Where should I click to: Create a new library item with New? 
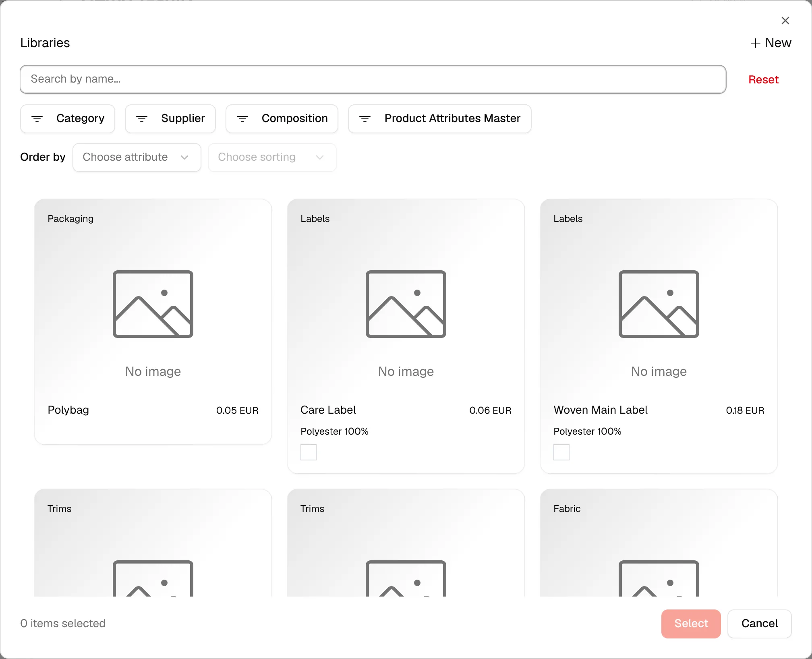pyautogui.click(x=771, y=43)
